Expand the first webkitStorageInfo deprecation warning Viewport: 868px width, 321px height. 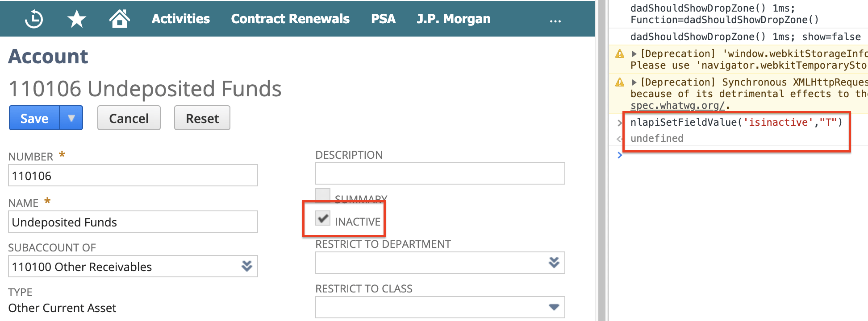634,53
